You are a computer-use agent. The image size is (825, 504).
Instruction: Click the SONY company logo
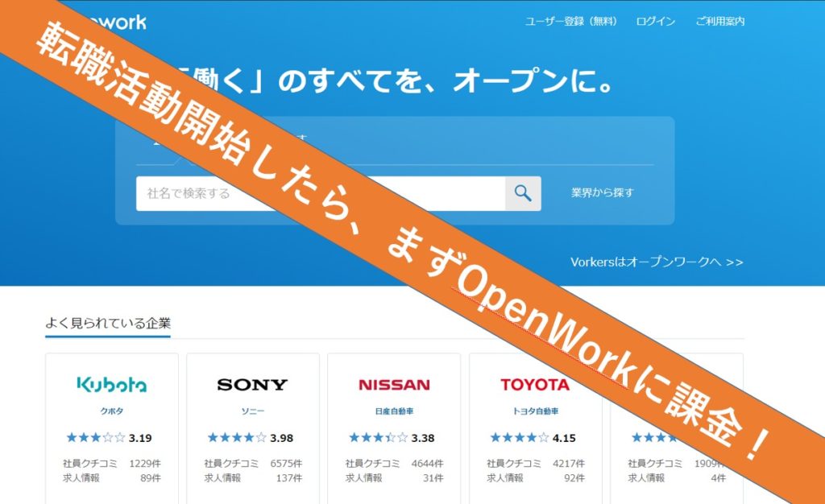(252, 384)
